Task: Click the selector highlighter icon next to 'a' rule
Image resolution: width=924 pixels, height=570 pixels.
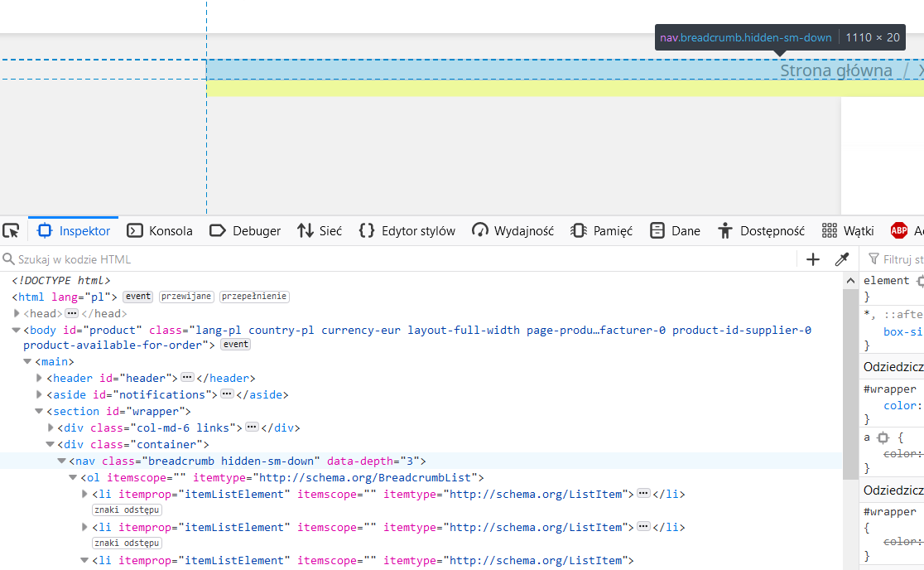Action: pos(883,437)
